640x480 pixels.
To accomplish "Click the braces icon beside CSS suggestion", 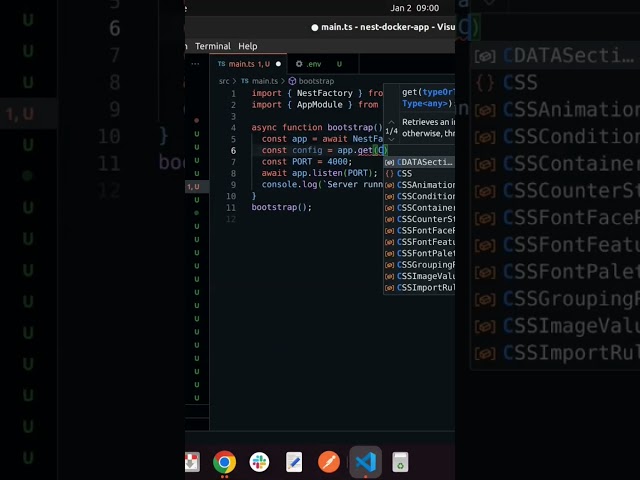I will (390, 174).
